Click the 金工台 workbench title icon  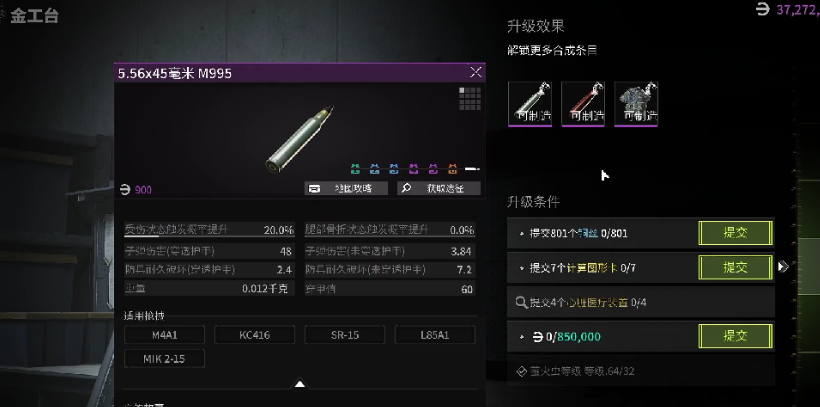click(3, 16)
